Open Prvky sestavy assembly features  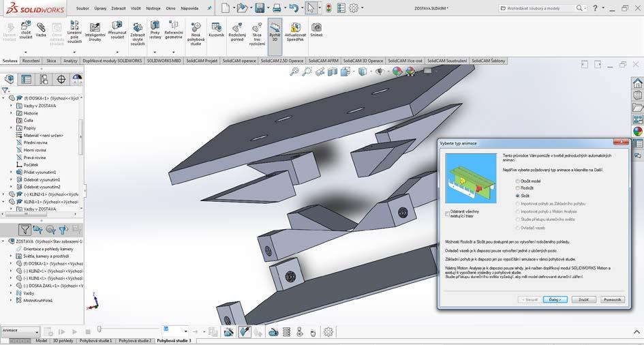point(155,30)
